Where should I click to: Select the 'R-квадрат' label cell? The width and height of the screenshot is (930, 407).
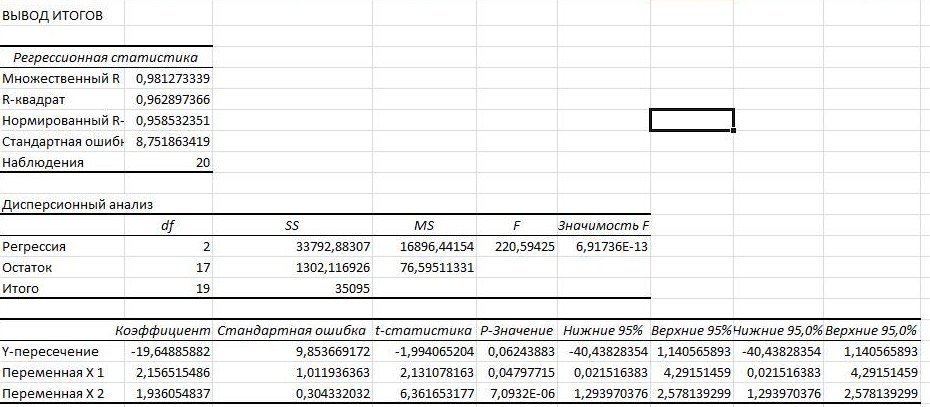62,99
